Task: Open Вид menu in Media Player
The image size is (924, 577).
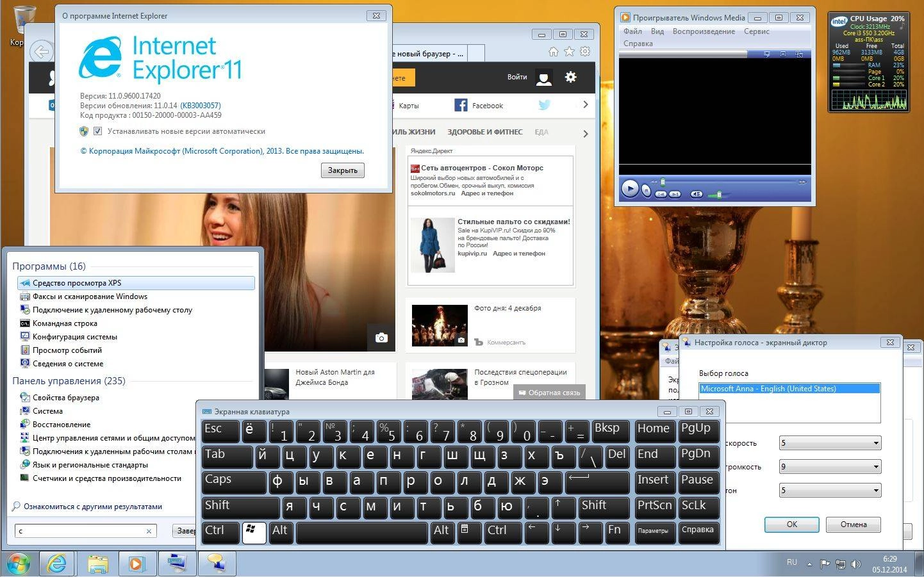Action: pos(657,31)
